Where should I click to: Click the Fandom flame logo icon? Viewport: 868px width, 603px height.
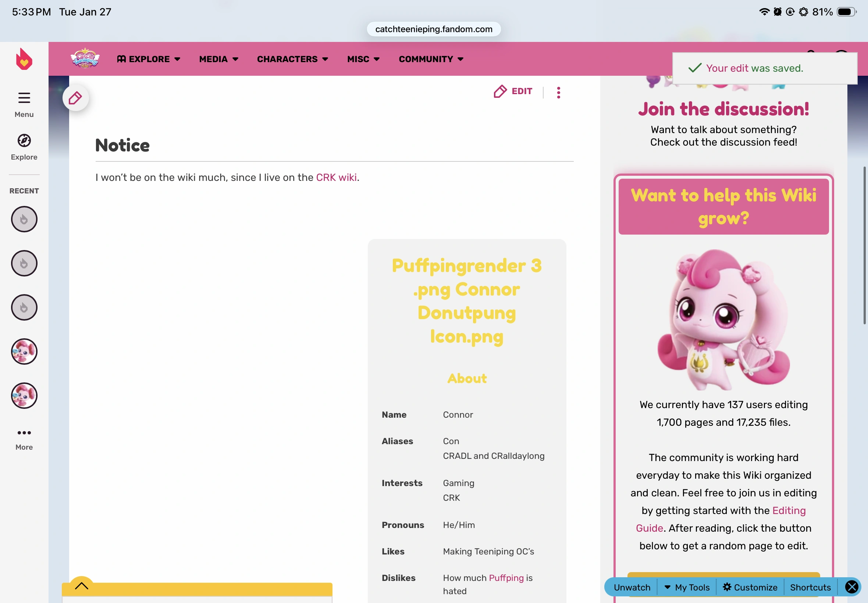(24, 59)
